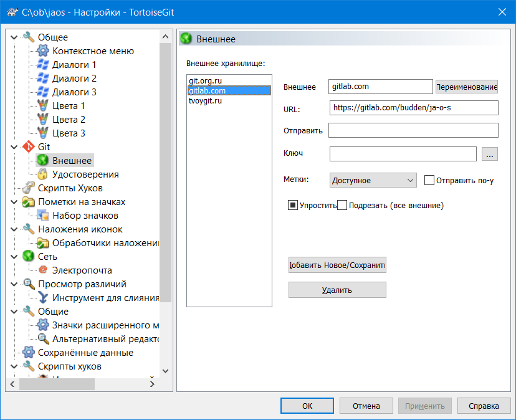Click the Переименование button
The width and height of the screenshot is (516, 420).
coord(466,87)
